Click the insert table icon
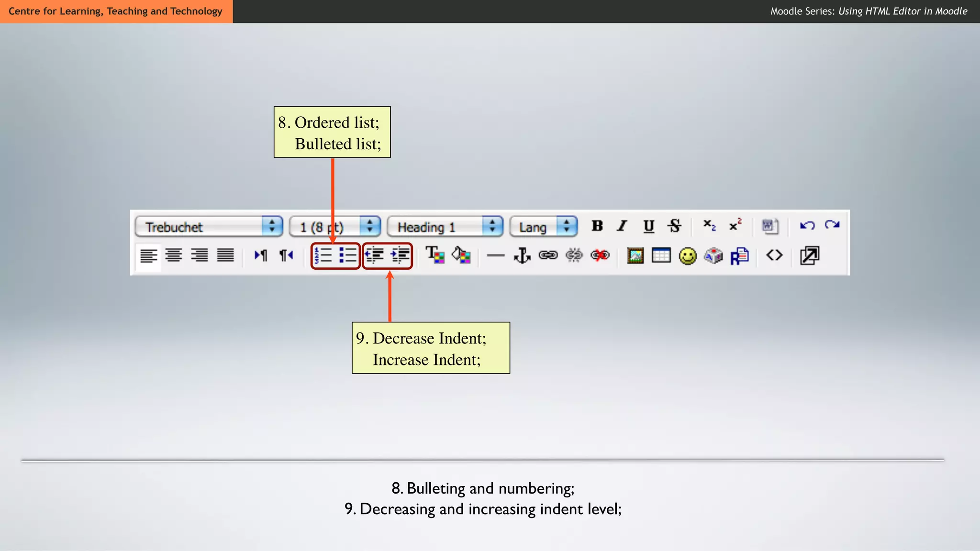Screen dimensions: 980x551 [661, 255]
